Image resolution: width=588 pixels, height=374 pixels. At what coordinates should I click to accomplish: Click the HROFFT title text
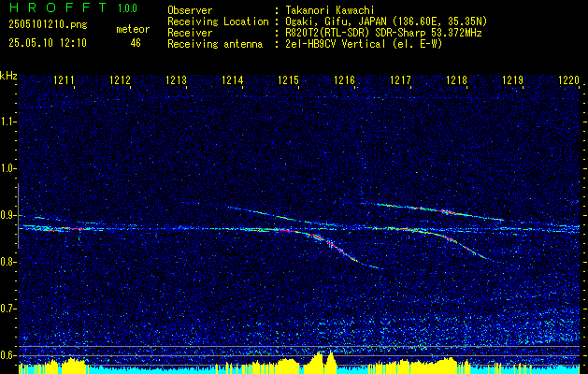pos(57,7)
